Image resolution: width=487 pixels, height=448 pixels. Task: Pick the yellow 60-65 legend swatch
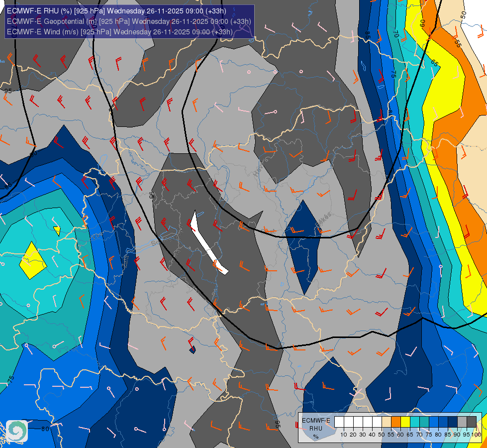click(405, 422)
